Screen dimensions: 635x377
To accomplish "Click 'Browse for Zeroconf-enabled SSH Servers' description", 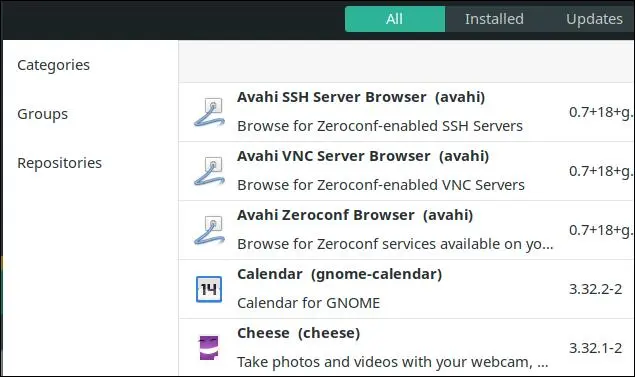I will point(380,126).
